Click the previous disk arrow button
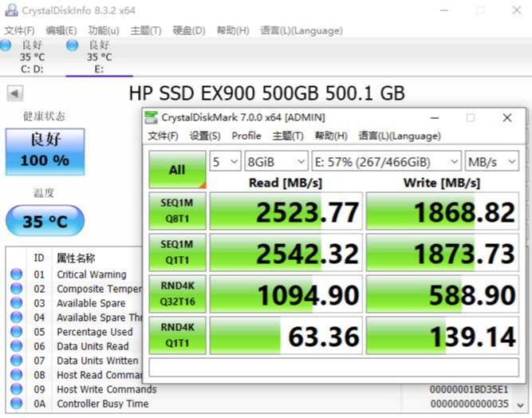 [15, 93]
